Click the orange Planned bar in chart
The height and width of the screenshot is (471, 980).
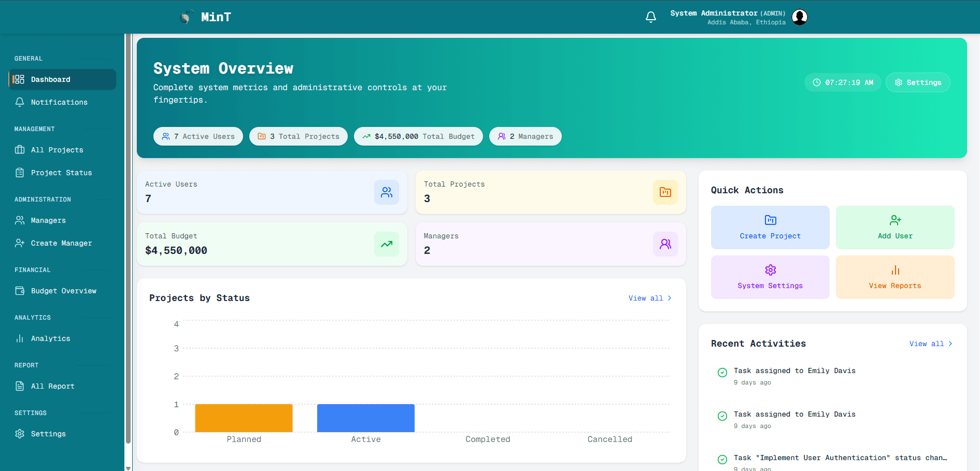[x=244, y=418]
